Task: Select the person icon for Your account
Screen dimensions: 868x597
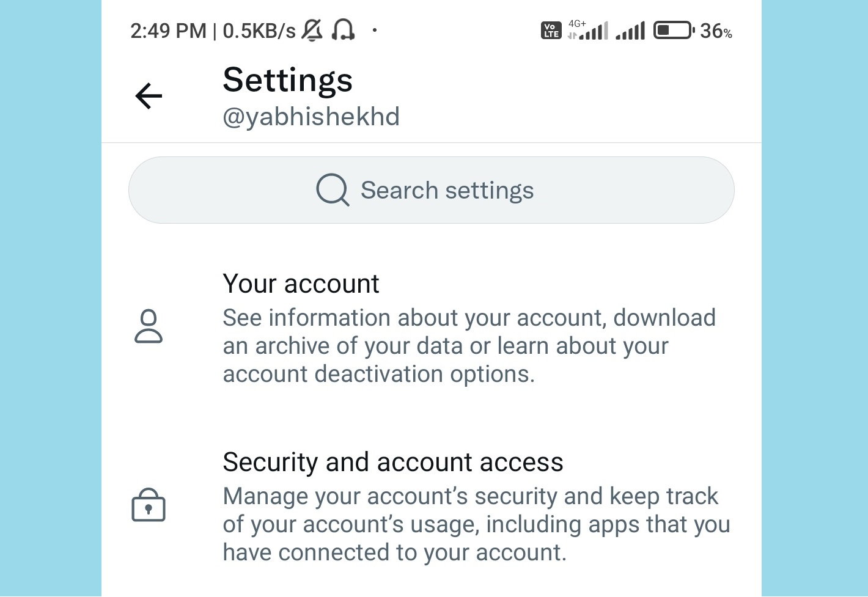Action: [149, 326]
